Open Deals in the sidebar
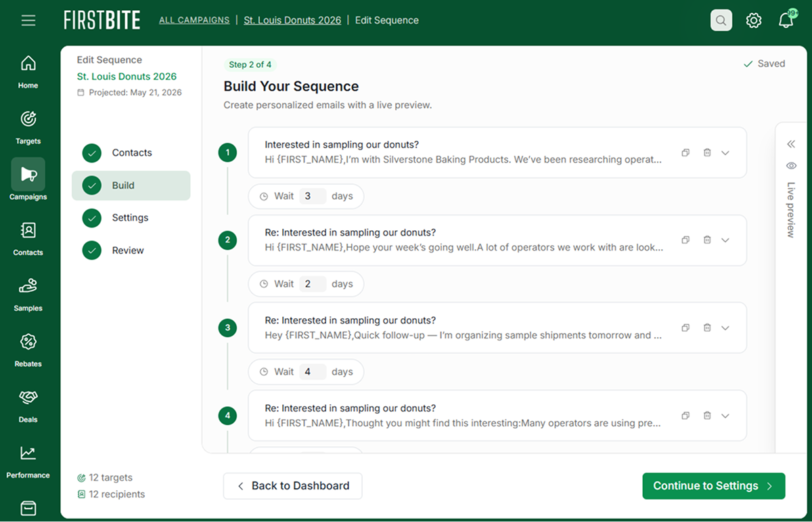Screen dimensions: 812x522 pyautogui.click(x=28, y=405)
